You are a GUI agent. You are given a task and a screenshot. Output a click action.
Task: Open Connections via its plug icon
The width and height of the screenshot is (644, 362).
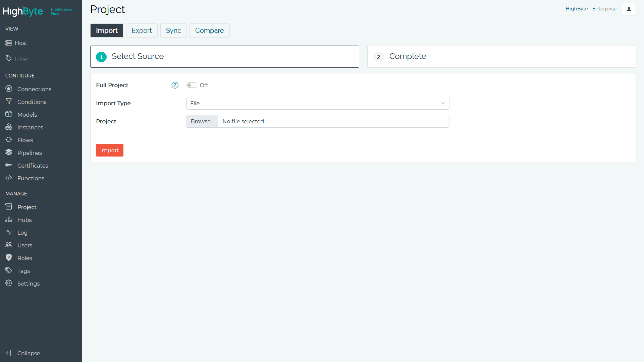[x=9, y=89]
